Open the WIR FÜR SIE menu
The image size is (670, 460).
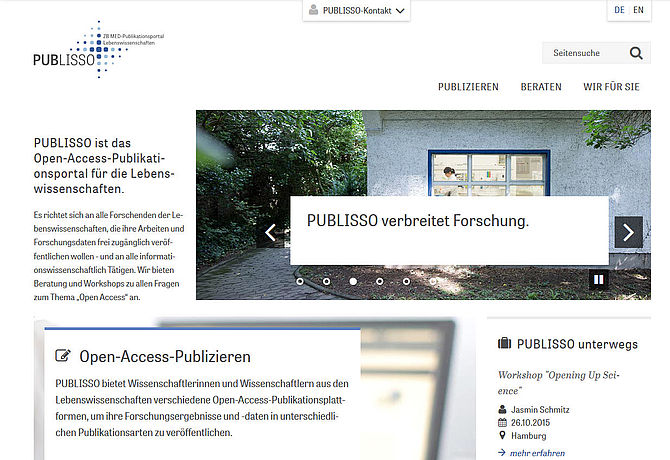point(611,87)
